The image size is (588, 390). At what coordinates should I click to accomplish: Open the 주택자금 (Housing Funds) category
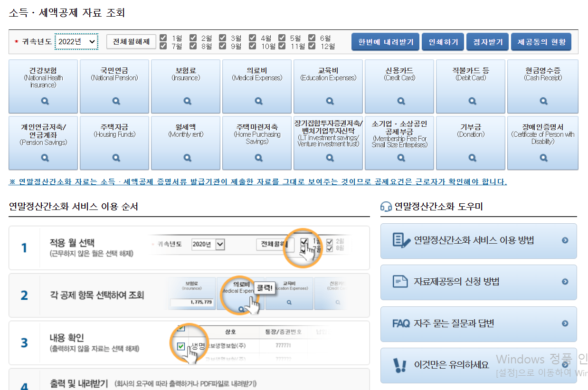[x=114, y=143]
